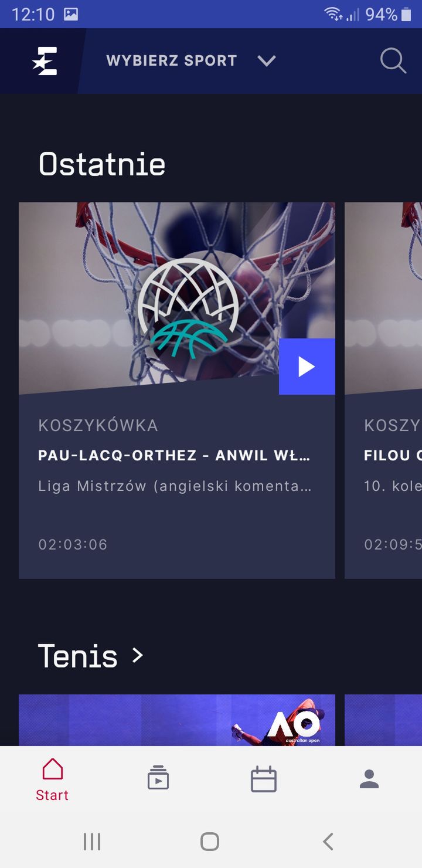This screenshot has width=422, height=868.
Task: Open the calendar schedule tab icon
Action: 264,779
